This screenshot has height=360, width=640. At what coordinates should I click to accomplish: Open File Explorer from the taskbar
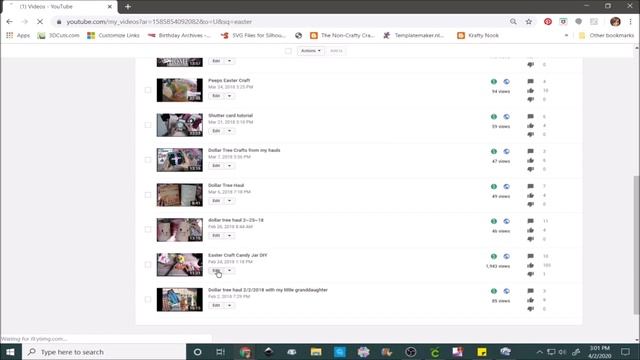coord(316,352)
